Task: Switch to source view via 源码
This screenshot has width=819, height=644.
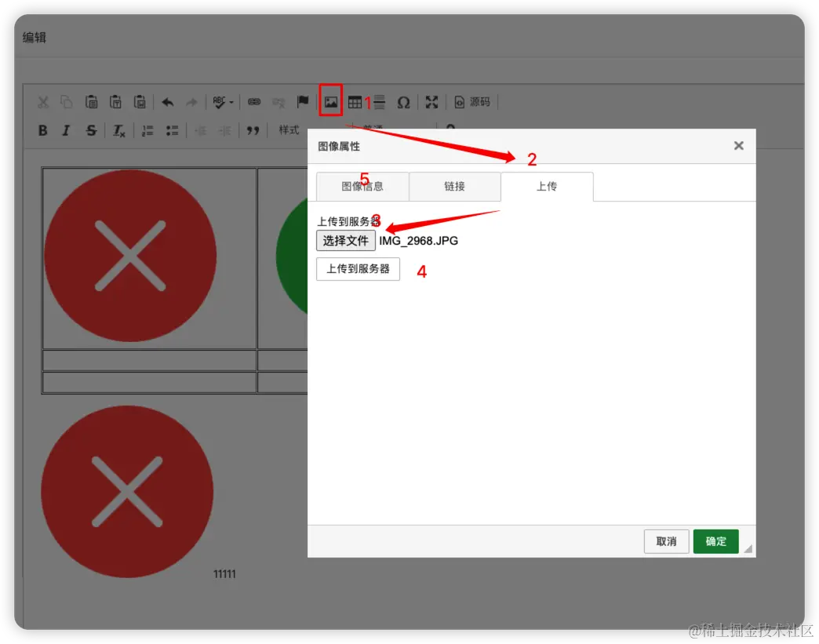Action: pos(472,102)
